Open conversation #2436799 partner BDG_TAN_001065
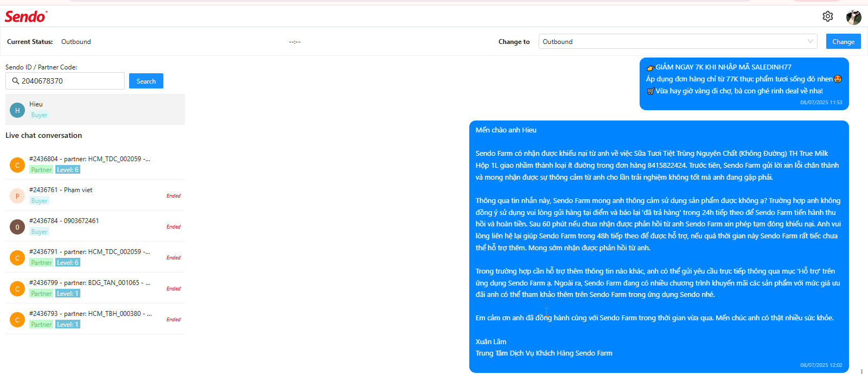The image size is (868, 374). (x=95, y=288)
